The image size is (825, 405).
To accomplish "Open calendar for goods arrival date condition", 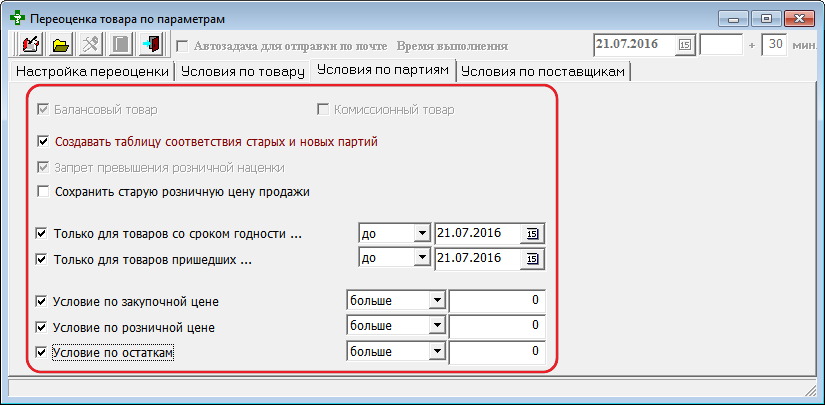I will tap(532, 259).
